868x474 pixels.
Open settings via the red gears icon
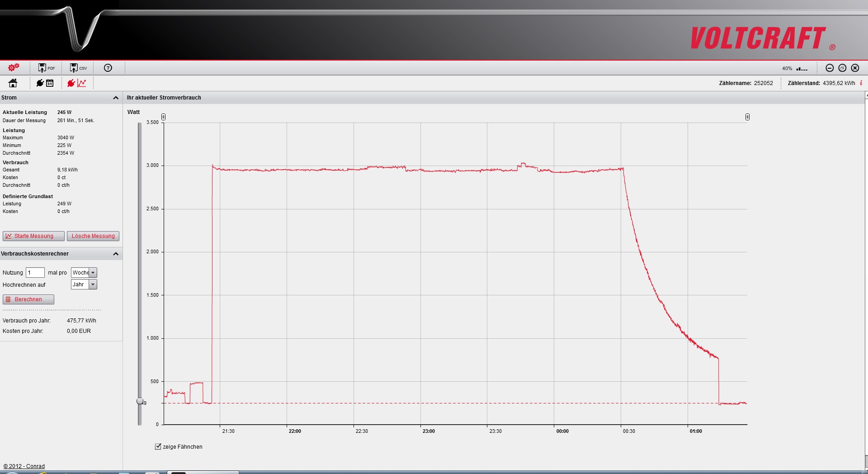coord(14,67)
